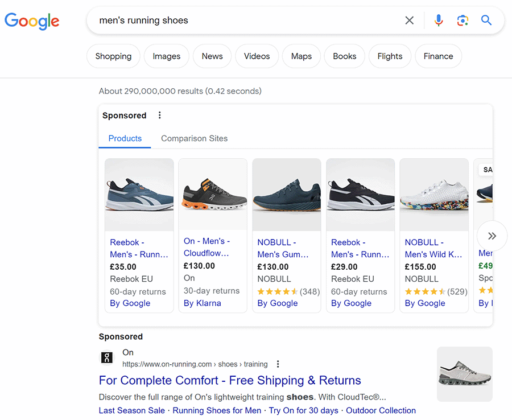Click the on-running.com shoes training URL
Image resolution: width=512 pixels, height=420 pixels.
pos(195,364)
